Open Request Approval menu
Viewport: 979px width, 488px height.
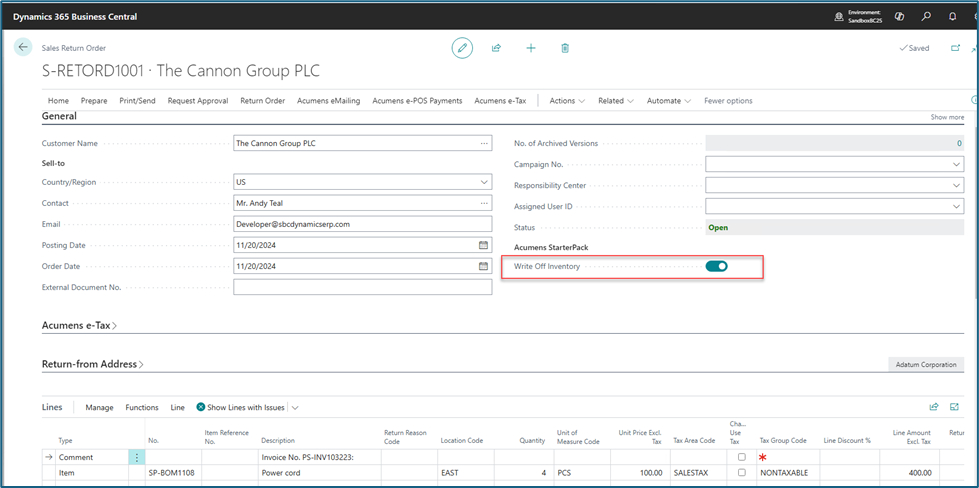[x=198, y=100]
